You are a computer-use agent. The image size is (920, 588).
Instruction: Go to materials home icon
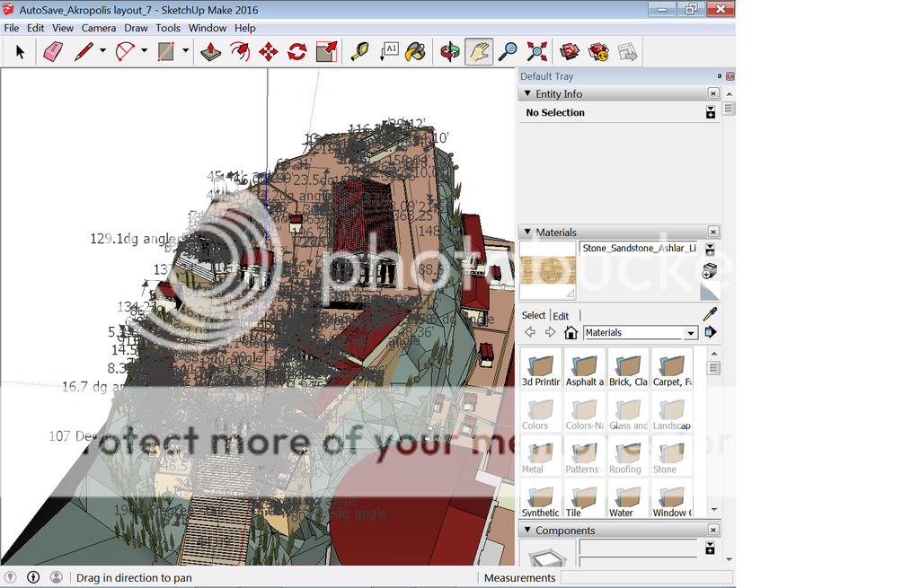(x=571, y=332)
